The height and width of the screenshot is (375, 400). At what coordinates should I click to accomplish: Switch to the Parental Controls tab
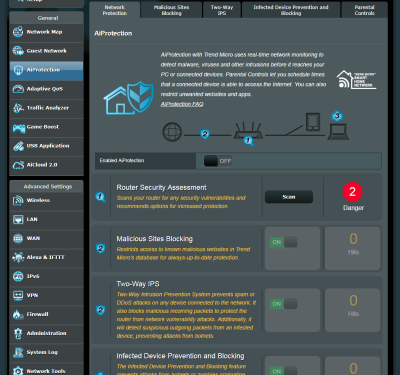click(364, 10)
